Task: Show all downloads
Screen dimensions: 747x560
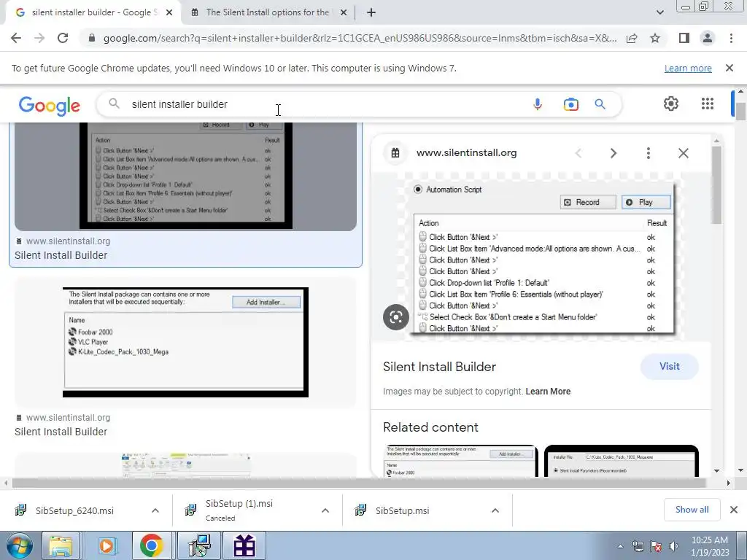Action: [692, 510]
